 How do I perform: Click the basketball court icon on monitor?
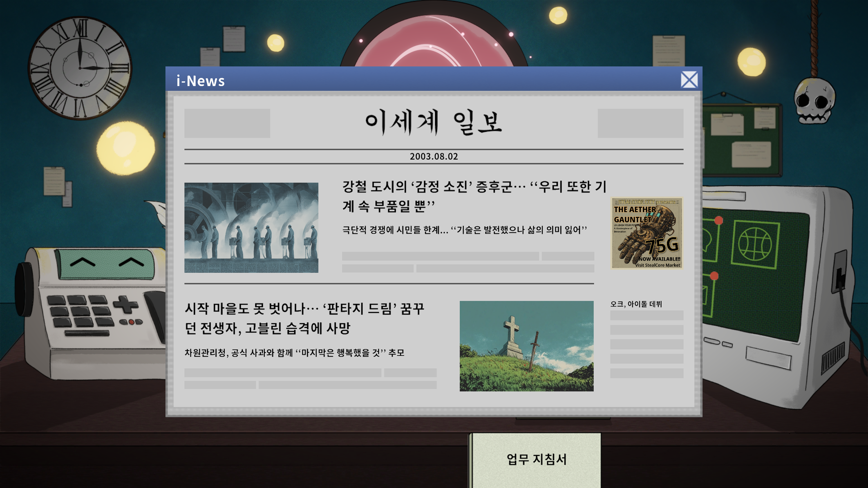(755, 244)
